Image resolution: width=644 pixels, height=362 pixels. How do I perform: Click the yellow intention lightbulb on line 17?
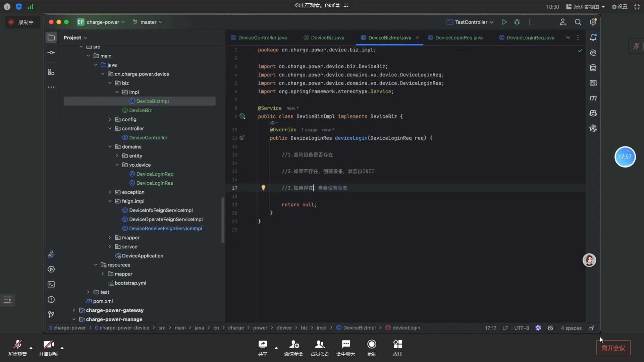(263, 188)
